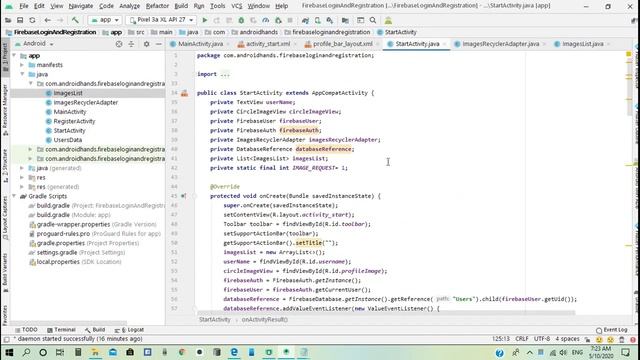The width and height of the screenshot is (640, 360).
Task: Toggle tool window quick access icon in status bar corner
Action: [6, 339]
